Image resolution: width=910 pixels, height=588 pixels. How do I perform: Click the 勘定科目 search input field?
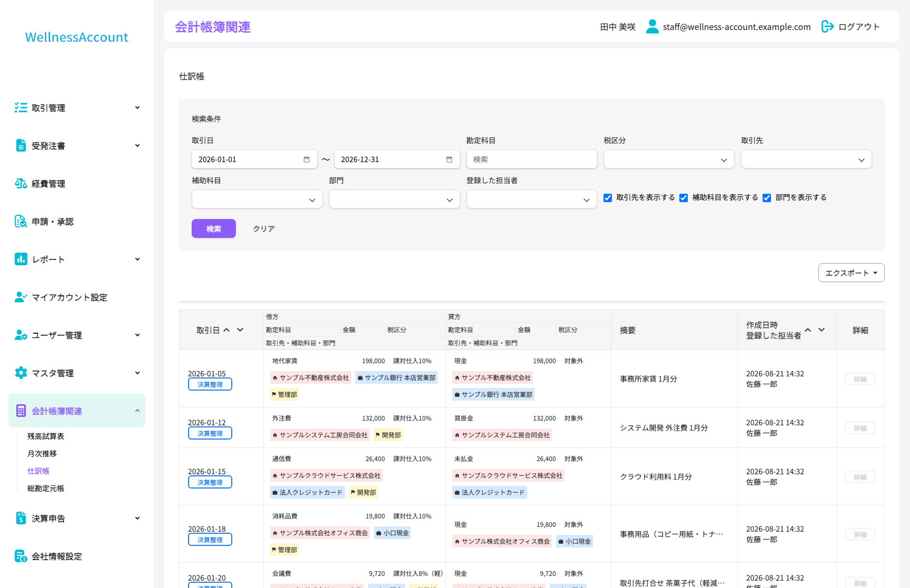click(531, 160)
